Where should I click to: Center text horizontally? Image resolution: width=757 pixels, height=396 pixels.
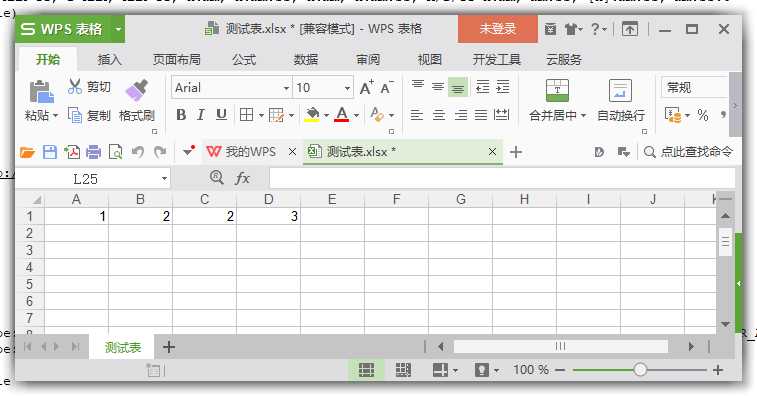(x=438, y=115)
